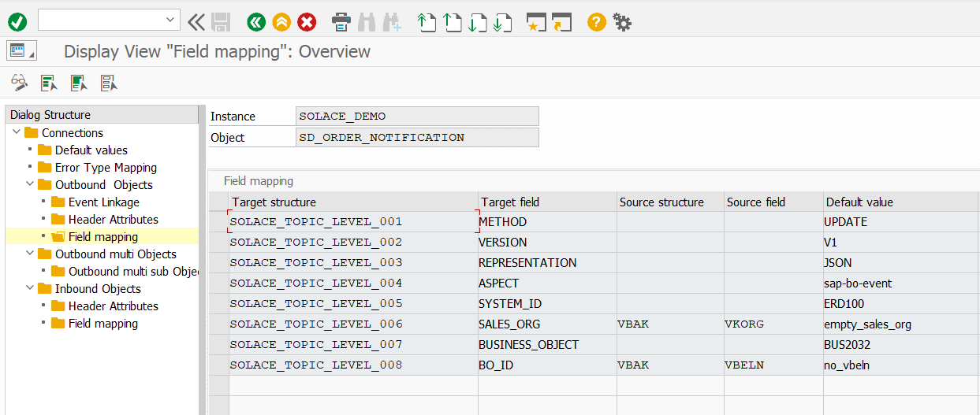Screen dimensions: 980x415
Task: Click the Create New Session icon
Action: [x=536, y=22]
